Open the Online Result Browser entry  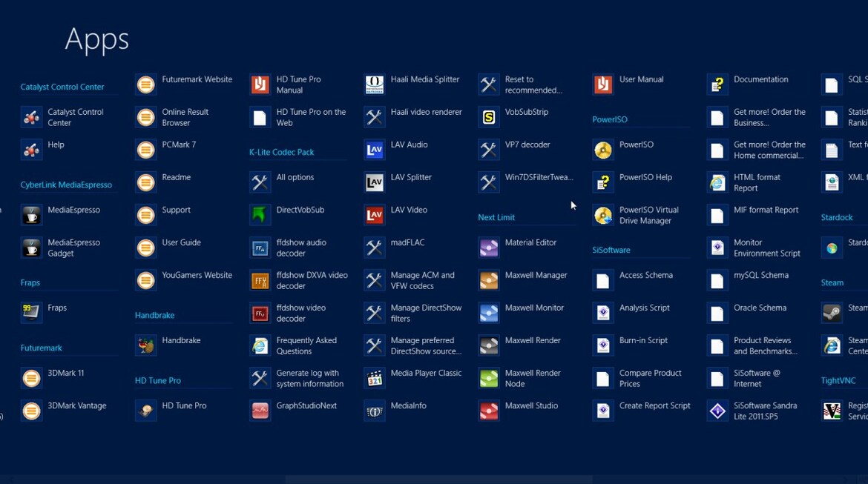point(185,117)
